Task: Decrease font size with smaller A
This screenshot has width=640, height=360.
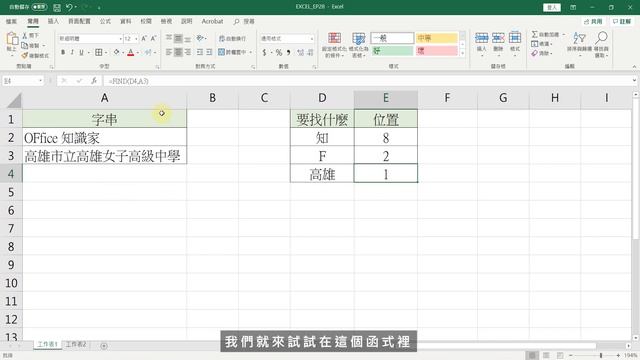Action: pos(153,38)
